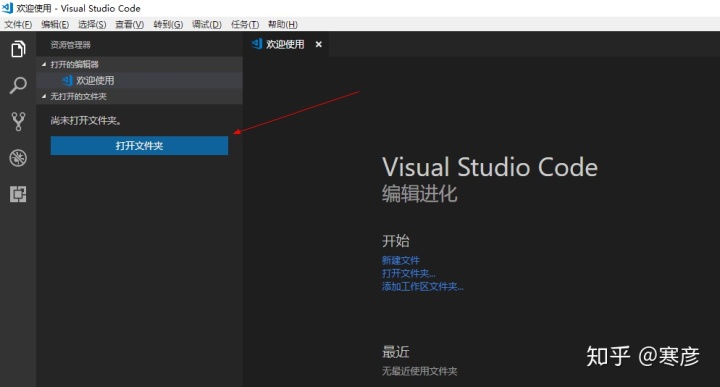
Task: Click the 资源管理器 panel title
Action: (71, 45)
